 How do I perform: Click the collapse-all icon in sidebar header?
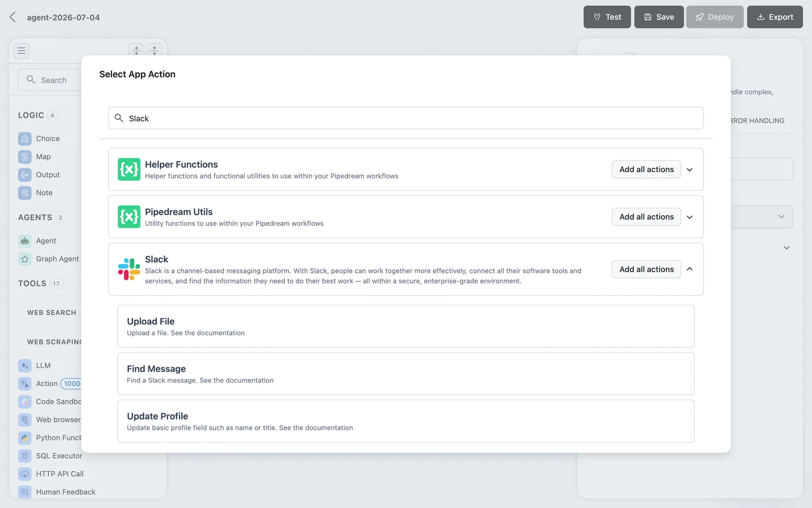[x=155, y=50]
